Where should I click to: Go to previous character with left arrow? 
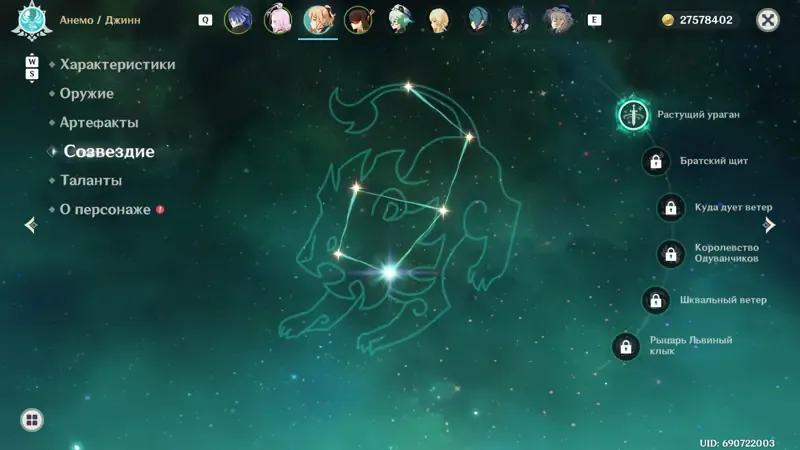coord(31,225)
